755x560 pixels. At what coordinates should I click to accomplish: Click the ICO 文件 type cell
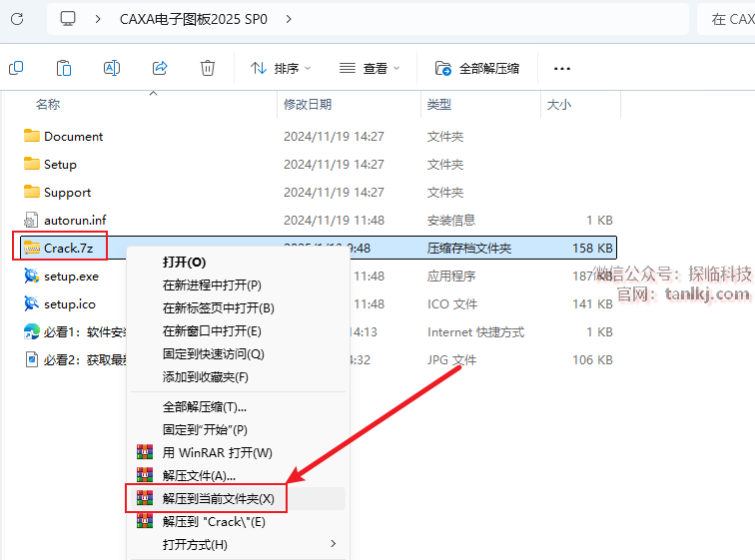(x=452, y=304)
